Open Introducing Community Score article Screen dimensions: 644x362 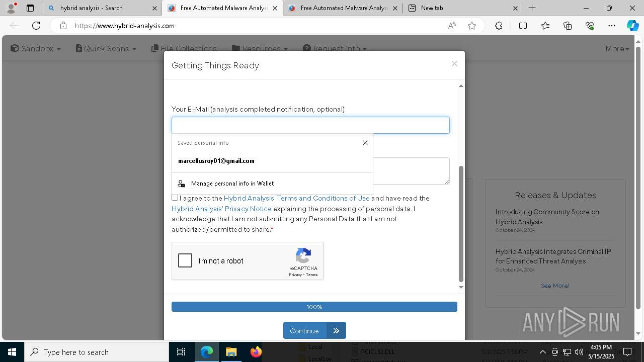(547, 217)
